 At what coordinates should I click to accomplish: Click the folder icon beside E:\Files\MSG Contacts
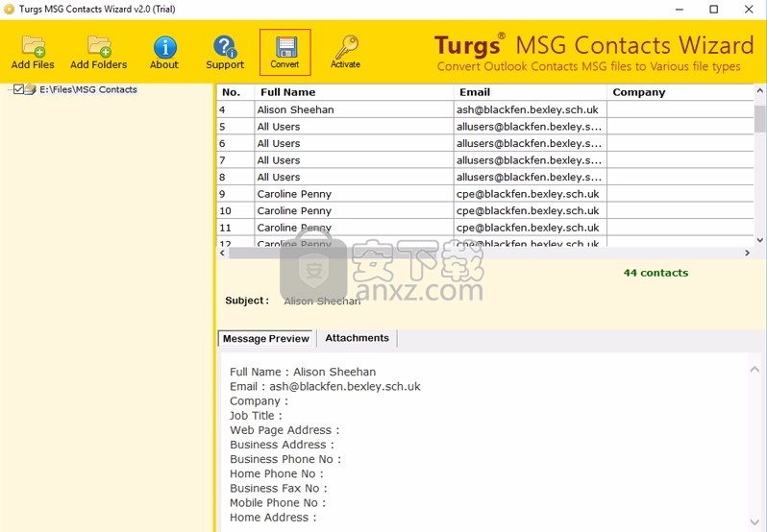click(x=31, y=89)
